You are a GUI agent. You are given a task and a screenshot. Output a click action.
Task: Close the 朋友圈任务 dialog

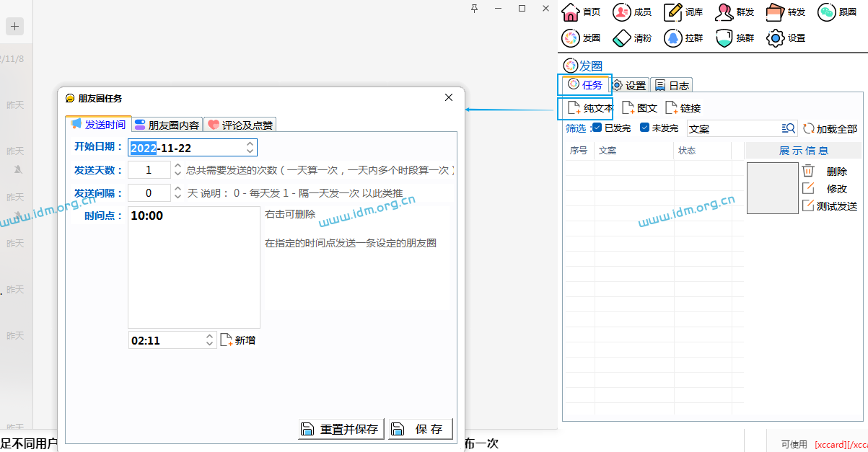(449, 97)
